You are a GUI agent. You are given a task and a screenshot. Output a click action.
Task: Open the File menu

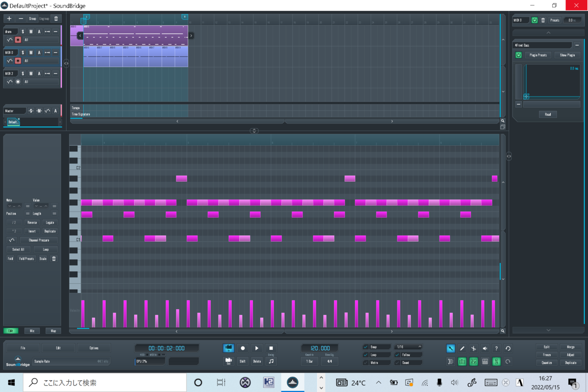(23, 348)
